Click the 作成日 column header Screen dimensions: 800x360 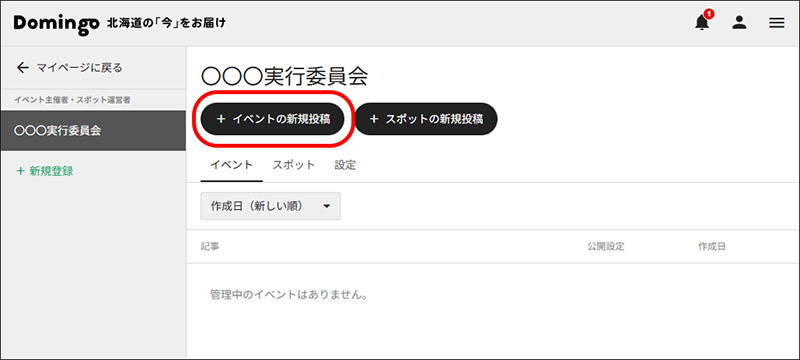tap(712, 247)
